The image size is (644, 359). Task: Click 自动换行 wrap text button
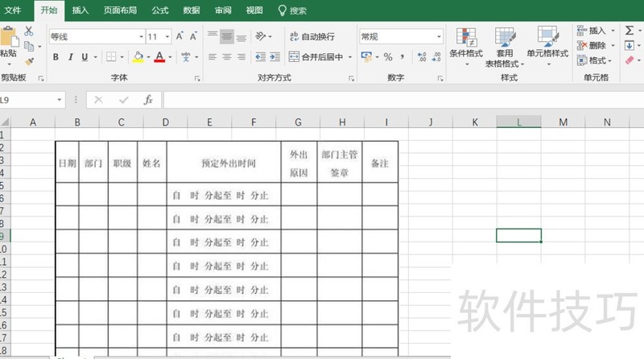pos(312,36)
